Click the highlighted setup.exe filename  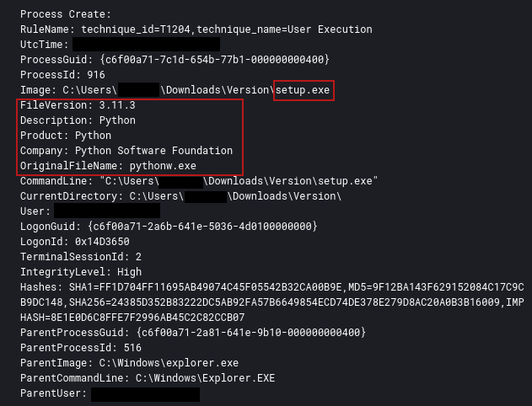coord(303,90)
